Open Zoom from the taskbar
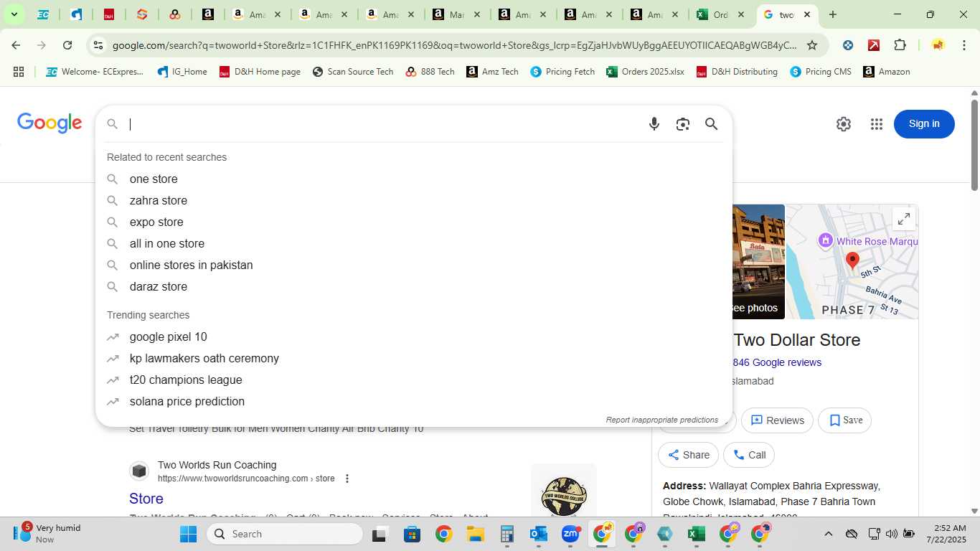980x551 pixels. 570,534
